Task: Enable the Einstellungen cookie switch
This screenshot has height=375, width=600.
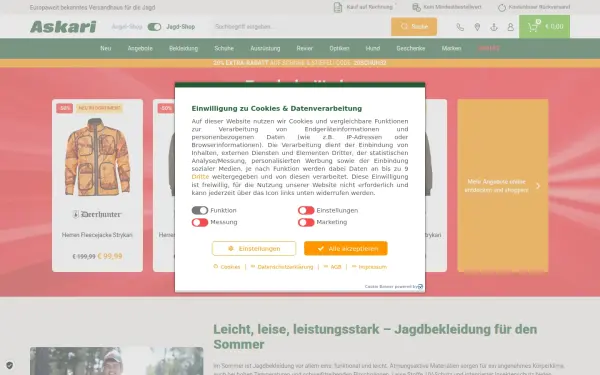Action: pos(306,210)
